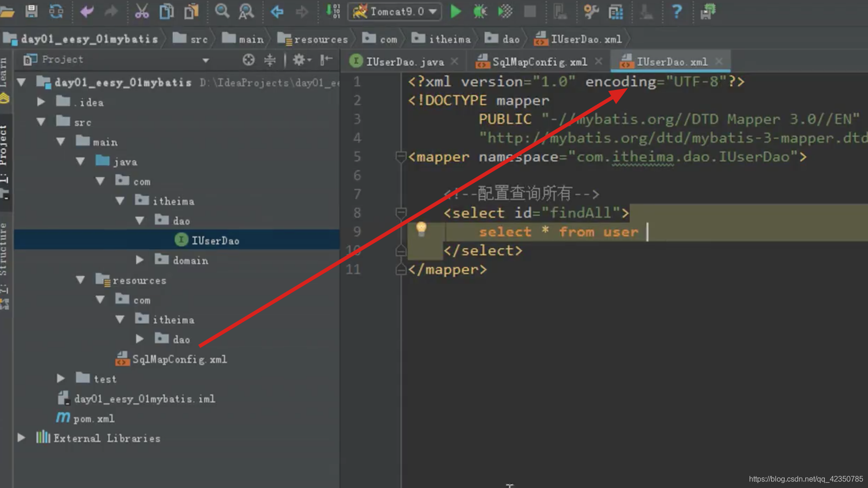Collapse the src folder

41,122
